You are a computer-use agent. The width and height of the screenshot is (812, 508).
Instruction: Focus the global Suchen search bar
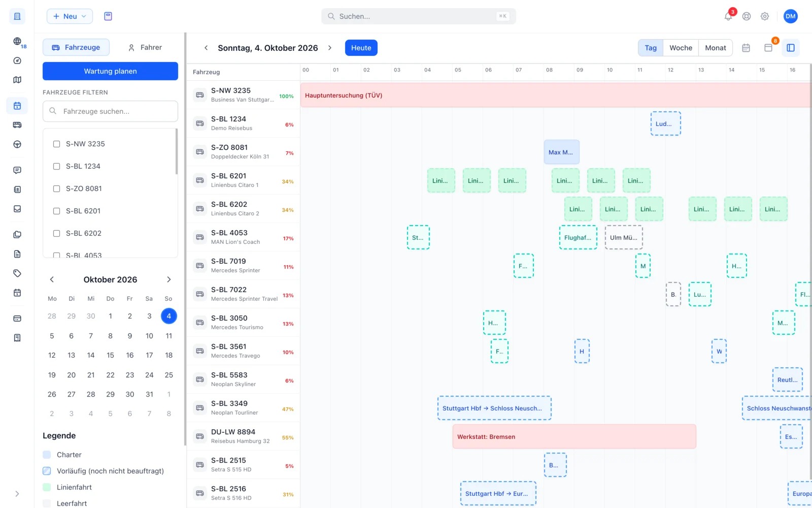(419, 16)
